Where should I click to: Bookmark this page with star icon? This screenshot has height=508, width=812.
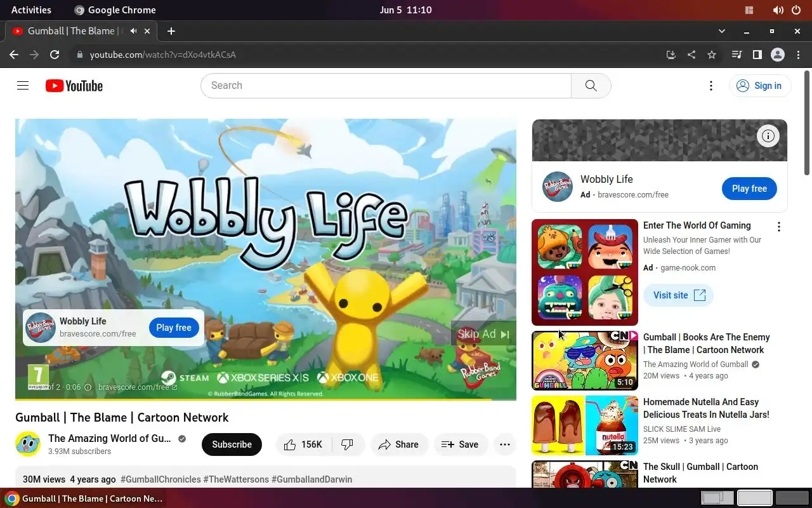click(712, 55)
